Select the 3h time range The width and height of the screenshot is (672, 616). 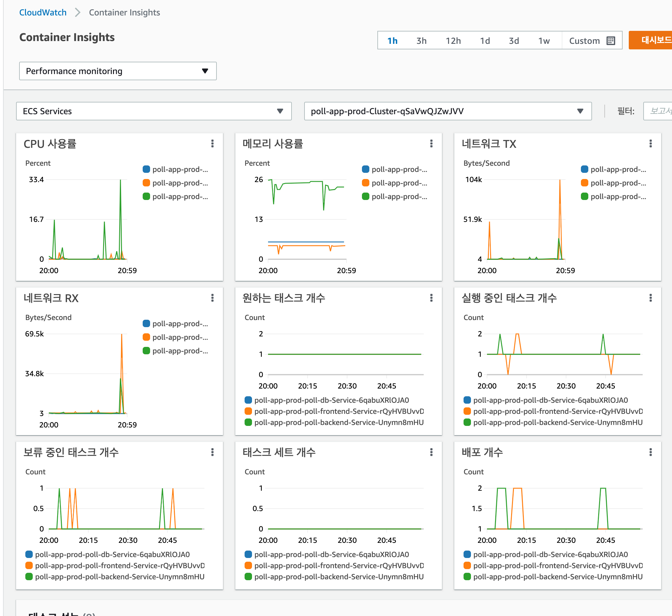click(x=421, y=41)
